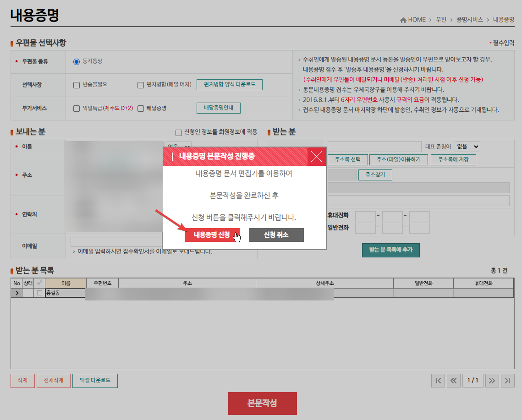522x420 pixels.
Task: Click the 홍길동 name cell
Action: (65, 293)
